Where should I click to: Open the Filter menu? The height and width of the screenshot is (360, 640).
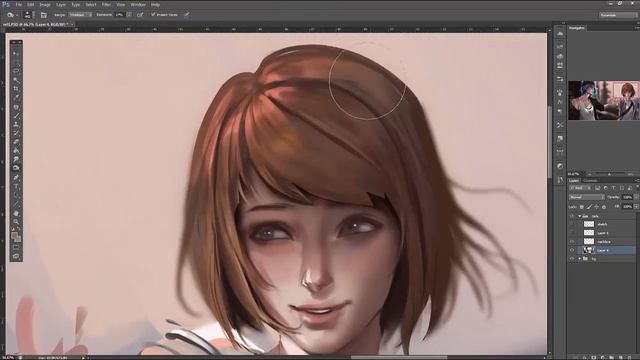point(106,4)
